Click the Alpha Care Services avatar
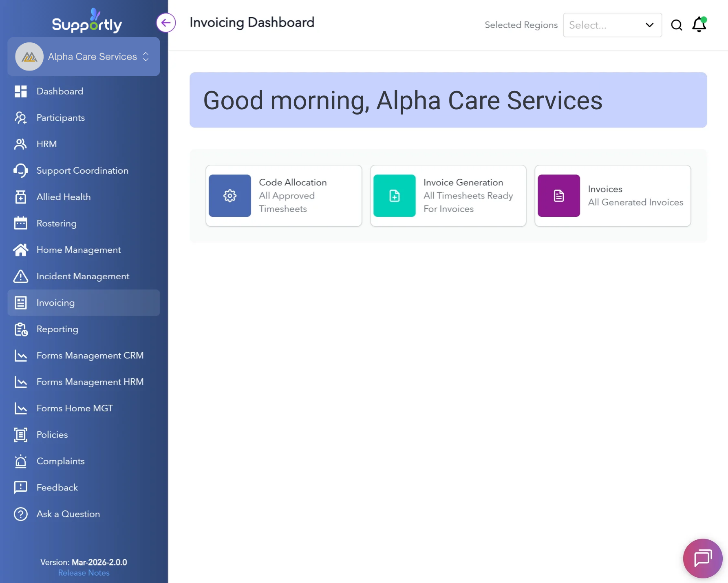This screenshot has height=583, width=728. click(x=29, y=57)
